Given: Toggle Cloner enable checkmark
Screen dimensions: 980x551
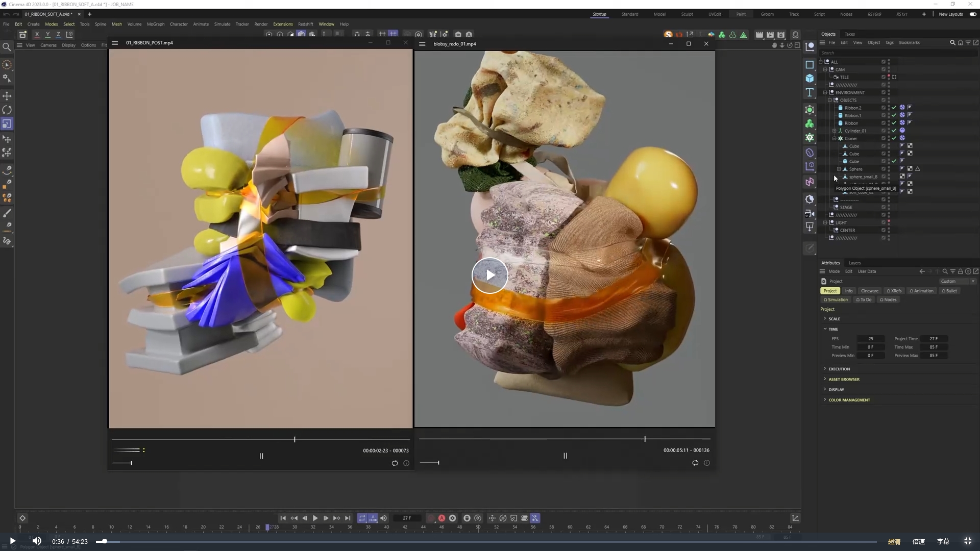Looking at the screenshot, I should point(894,138).
